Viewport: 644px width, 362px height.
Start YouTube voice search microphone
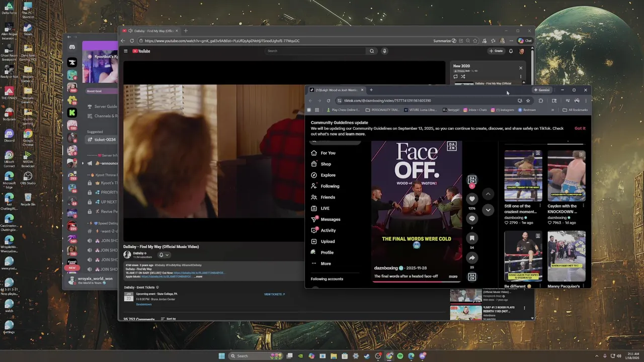tap(384, 51)
